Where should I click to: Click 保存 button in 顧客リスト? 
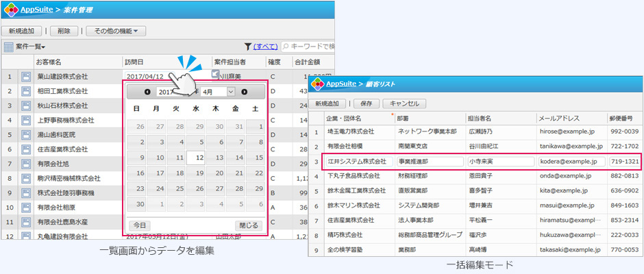point(365,103)
